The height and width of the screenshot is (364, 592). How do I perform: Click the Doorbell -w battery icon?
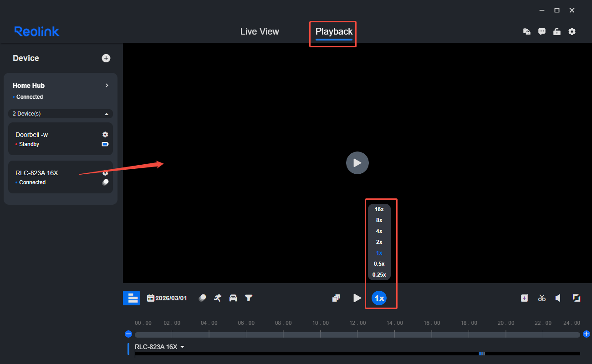(105, 144)
